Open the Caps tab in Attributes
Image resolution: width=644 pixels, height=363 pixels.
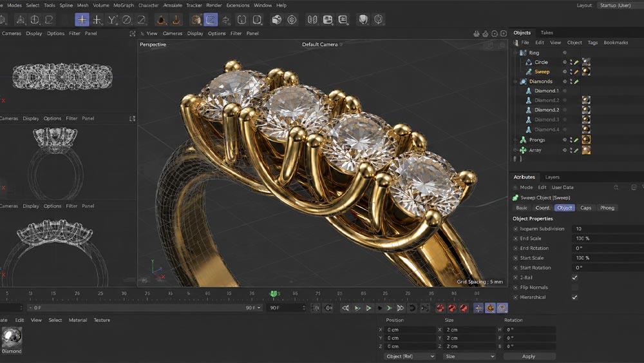click(x=585, y=208)
